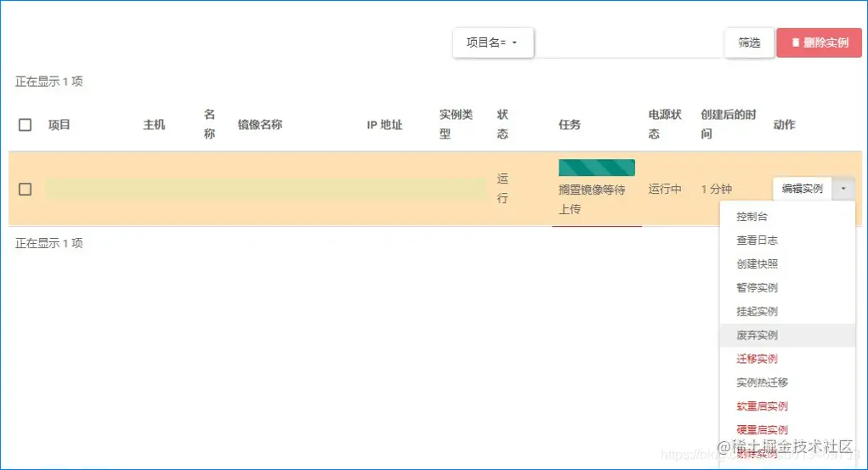Click the 1 分钟 time cell
Screen dimensions: 868x470
(x=717, y=190)
